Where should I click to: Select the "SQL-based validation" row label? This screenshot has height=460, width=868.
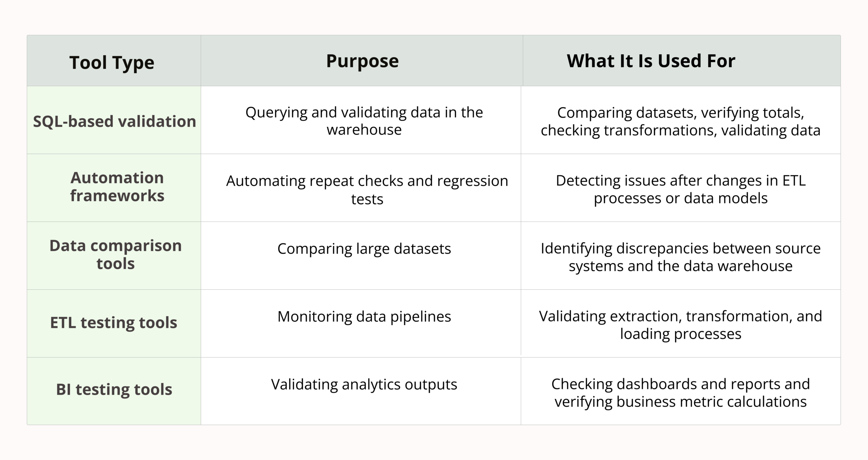pyautogui.click(x=114, y=121)
